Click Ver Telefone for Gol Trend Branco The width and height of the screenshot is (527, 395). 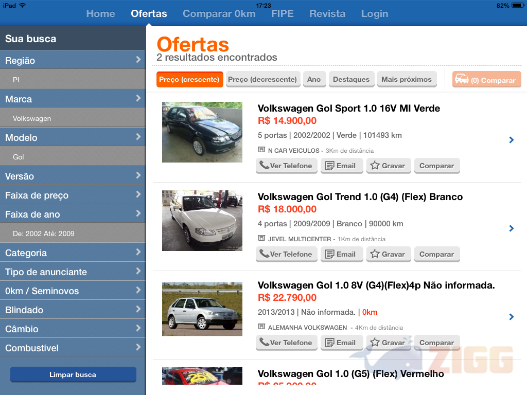(x=287, y=254)
